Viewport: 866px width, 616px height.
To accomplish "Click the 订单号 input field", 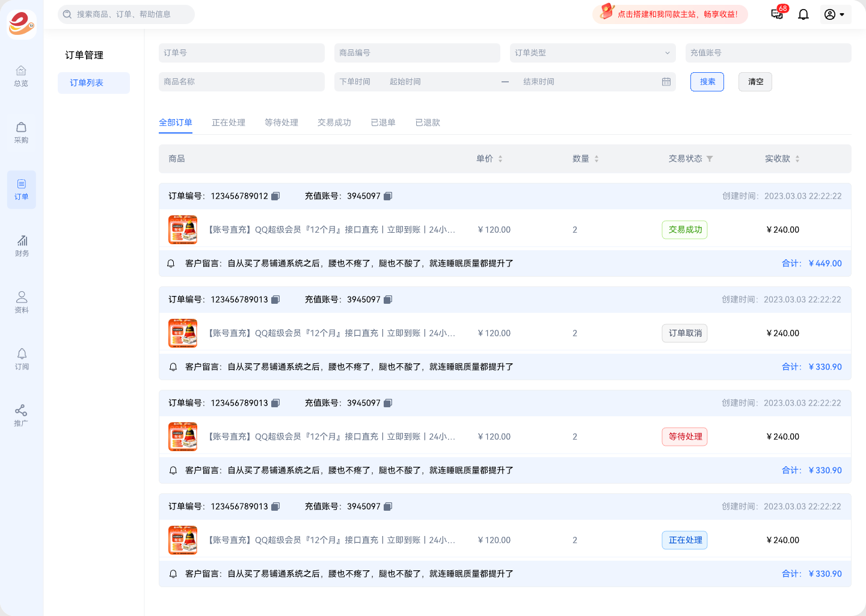I will click(x=242, y=53).
